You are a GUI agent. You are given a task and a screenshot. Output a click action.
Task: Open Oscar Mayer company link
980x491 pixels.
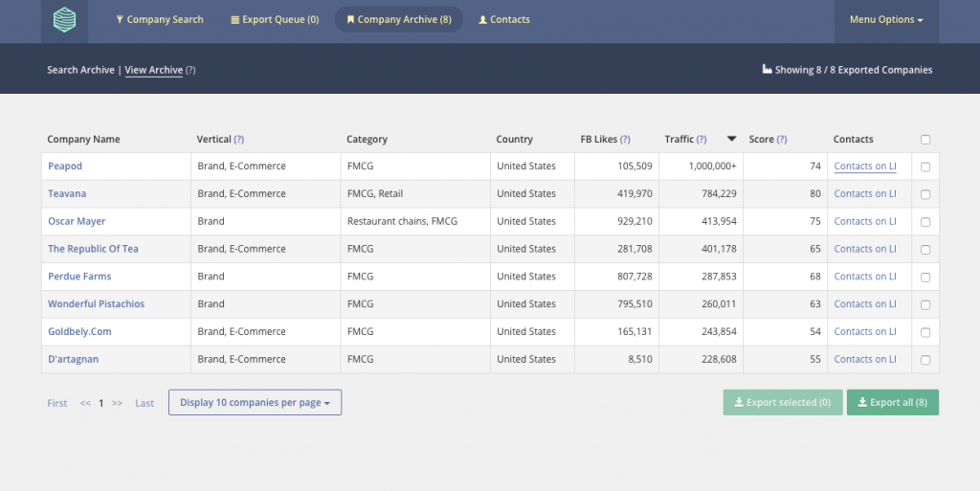click(77, 221)
